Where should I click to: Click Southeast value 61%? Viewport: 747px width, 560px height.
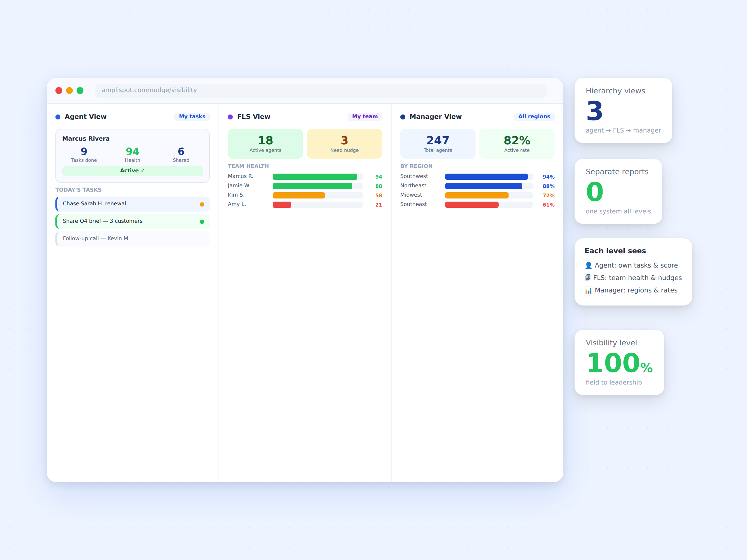tap(548, 205)
